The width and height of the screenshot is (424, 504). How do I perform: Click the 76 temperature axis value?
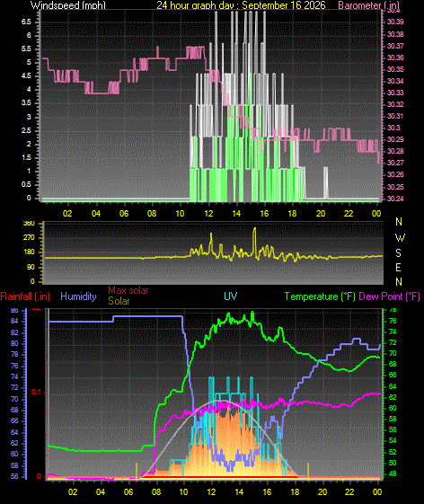coord(393,321)
